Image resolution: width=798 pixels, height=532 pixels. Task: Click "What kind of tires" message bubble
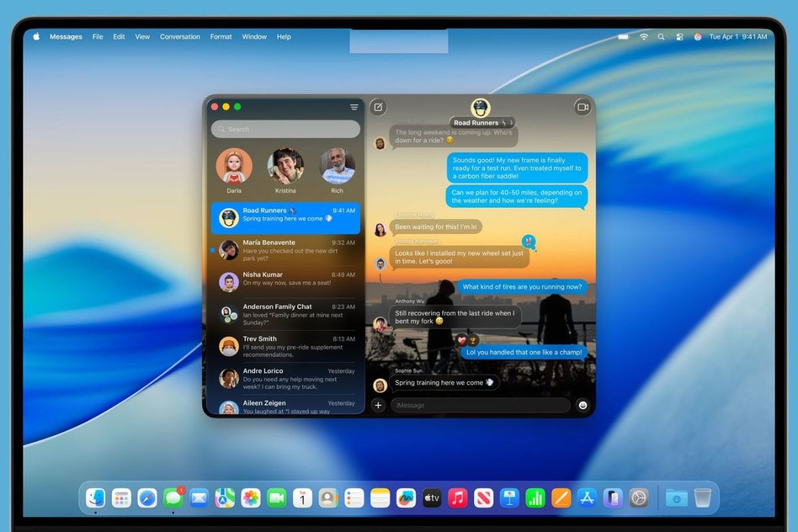pyautogui.click(x=522, y=287)
